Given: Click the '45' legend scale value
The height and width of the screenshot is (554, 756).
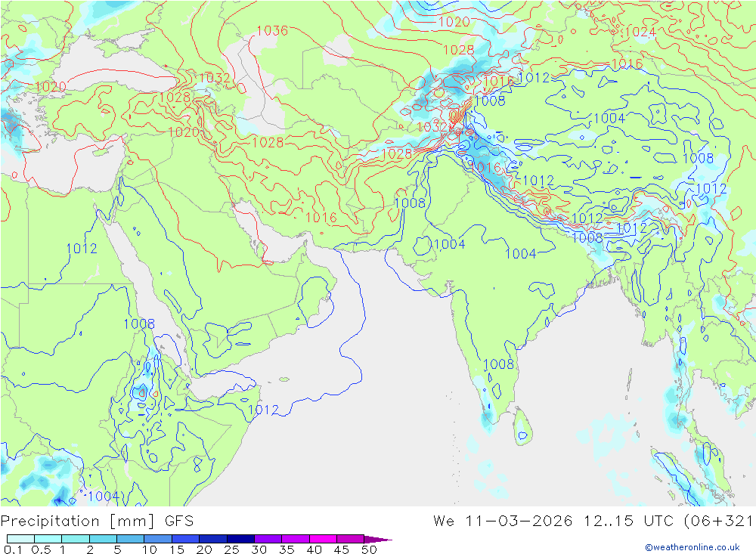Looking at the screenshot, I should click(342, 549).
